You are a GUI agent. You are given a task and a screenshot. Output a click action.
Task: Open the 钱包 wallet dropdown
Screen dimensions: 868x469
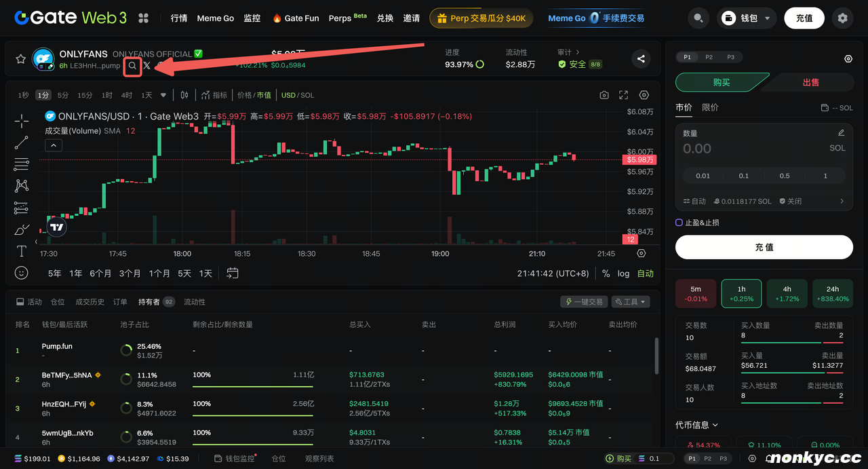(747, 18)
